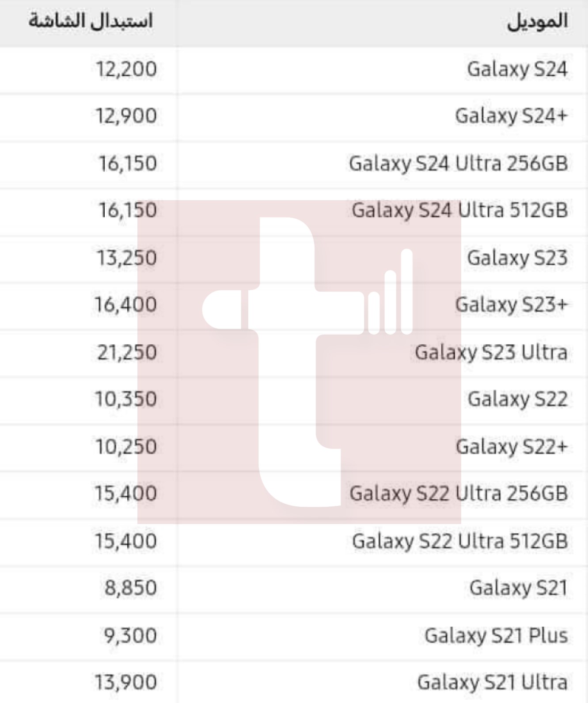The width and height of the screenshot is (588, 703).
Task: Click the الموديل column header
Action: (537, 21)
